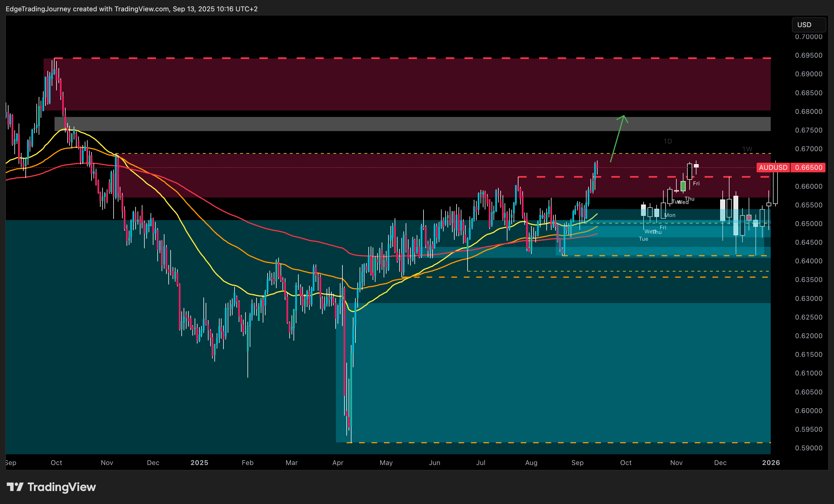Click the 2026 year marker on time axis
834x504 pixels.
pos(771,462)
